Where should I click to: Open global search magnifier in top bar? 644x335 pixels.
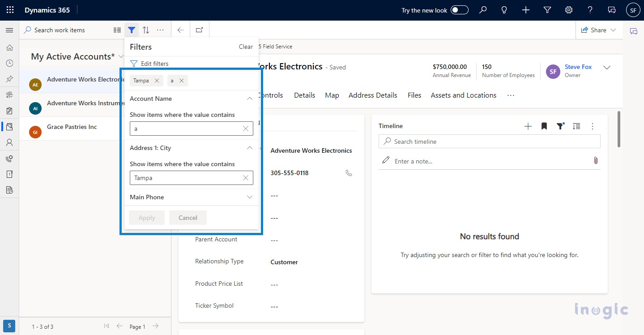pyautogui.click(x=483, y=10)
